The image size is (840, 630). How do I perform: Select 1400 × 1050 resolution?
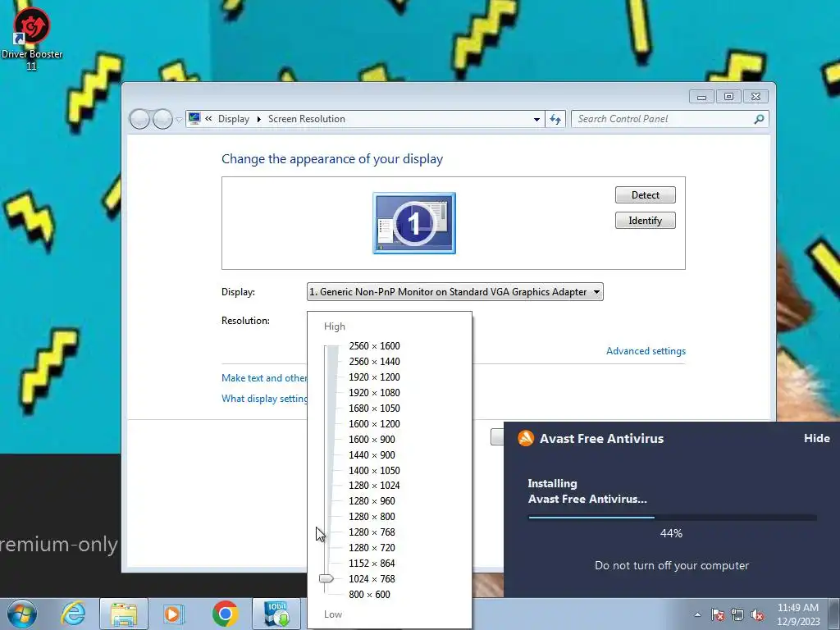374,470
